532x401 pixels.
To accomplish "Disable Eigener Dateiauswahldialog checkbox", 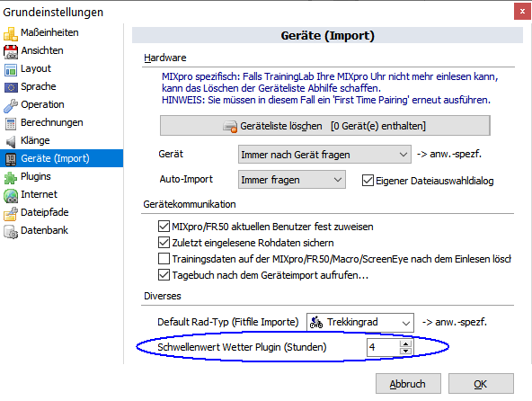I will click(368, 181).
